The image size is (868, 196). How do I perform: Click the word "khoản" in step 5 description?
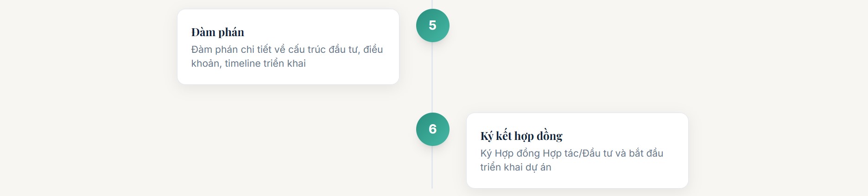(x=205, y=63)
